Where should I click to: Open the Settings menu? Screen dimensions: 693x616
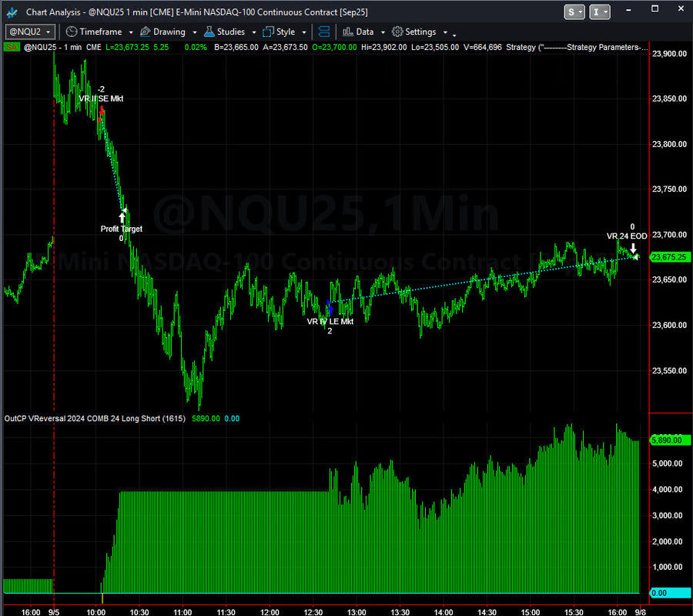point(420,32)
